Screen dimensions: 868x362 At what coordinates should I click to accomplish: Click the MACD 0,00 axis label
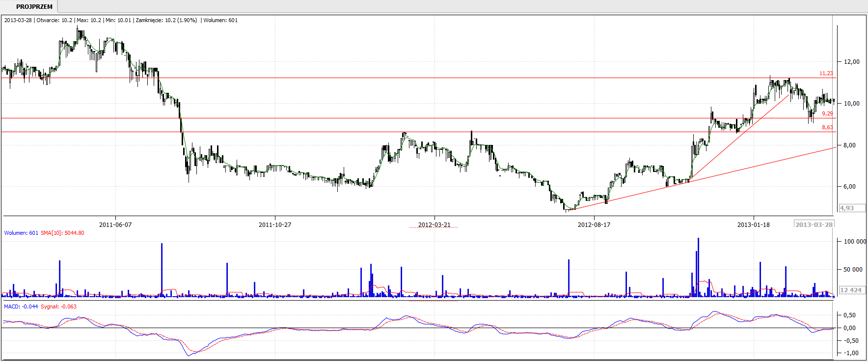point(849,328)
